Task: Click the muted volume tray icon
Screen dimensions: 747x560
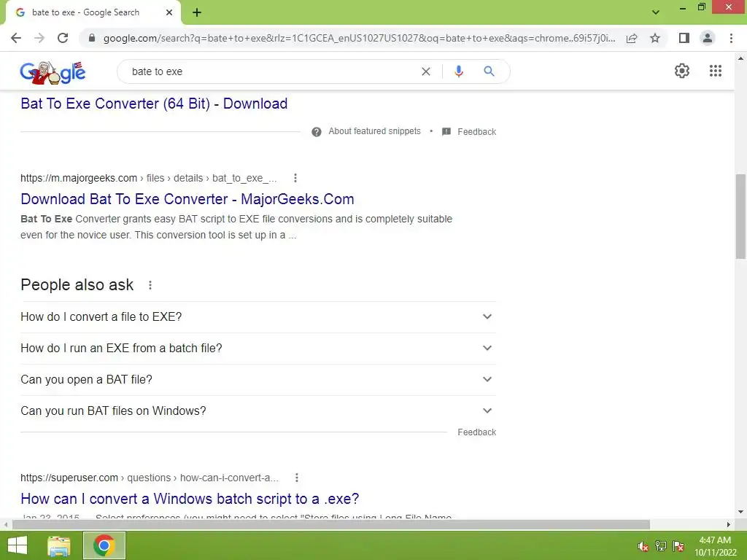Action: [x=643, y=546]
